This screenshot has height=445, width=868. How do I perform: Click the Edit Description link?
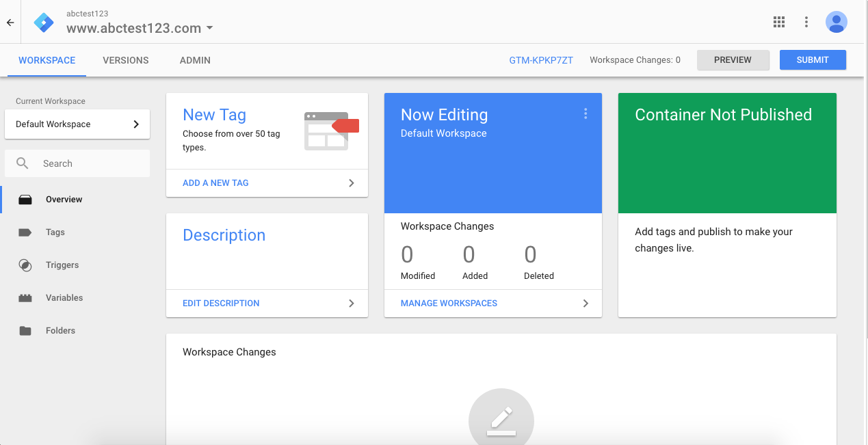click(x=221, y=304)
